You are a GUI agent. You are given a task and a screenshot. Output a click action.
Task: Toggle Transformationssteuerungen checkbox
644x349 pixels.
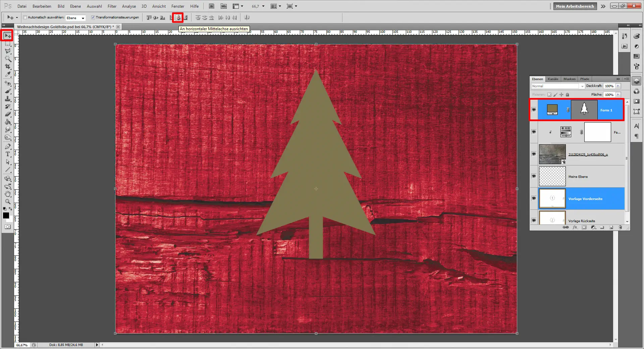point(93,17)
